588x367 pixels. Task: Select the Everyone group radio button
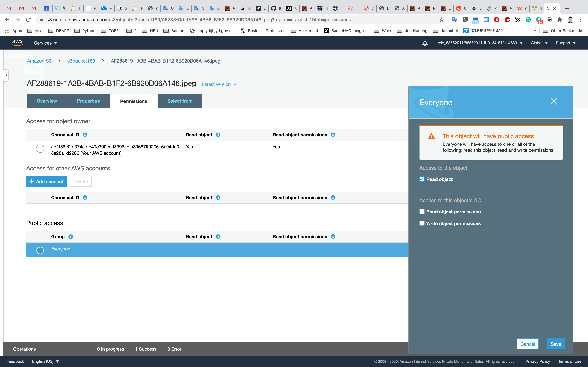(40, 250)
